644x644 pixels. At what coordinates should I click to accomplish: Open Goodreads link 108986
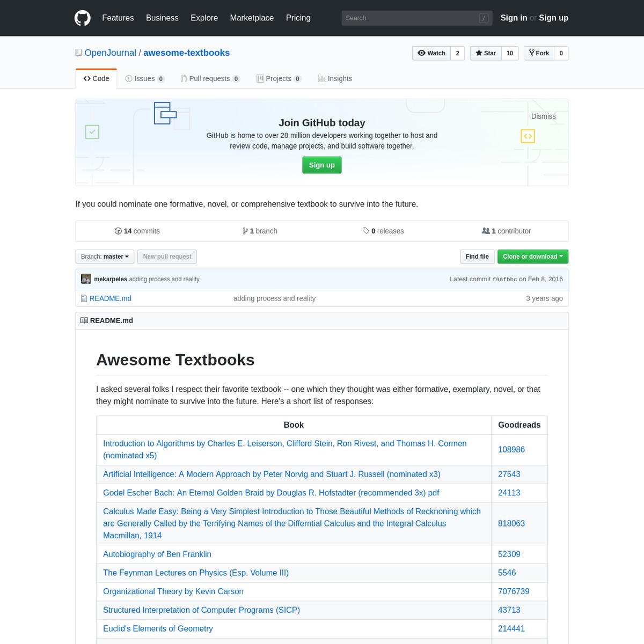pos(511,450)
